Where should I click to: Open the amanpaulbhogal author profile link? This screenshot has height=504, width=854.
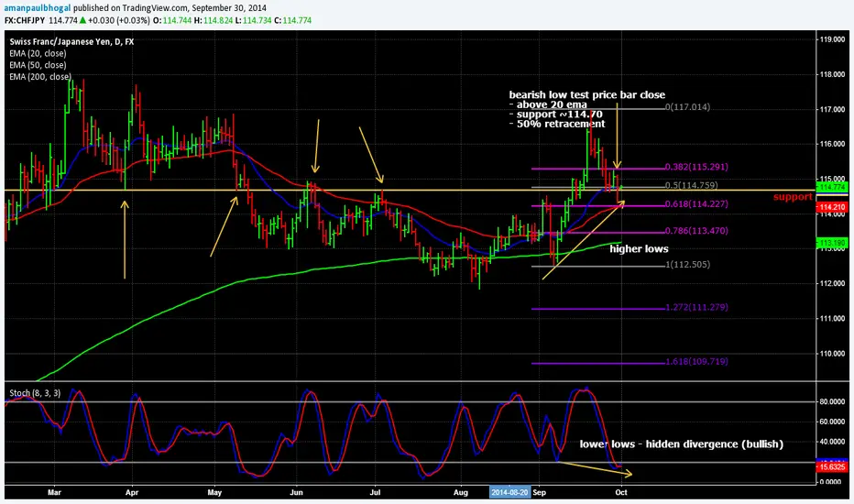tap(38, 8)
